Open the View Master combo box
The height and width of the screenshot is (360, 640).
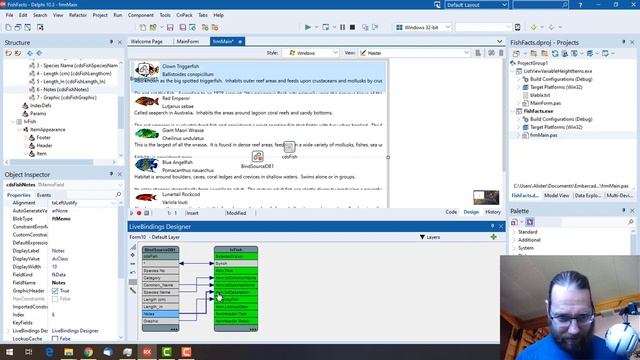[x=414, y=53]
